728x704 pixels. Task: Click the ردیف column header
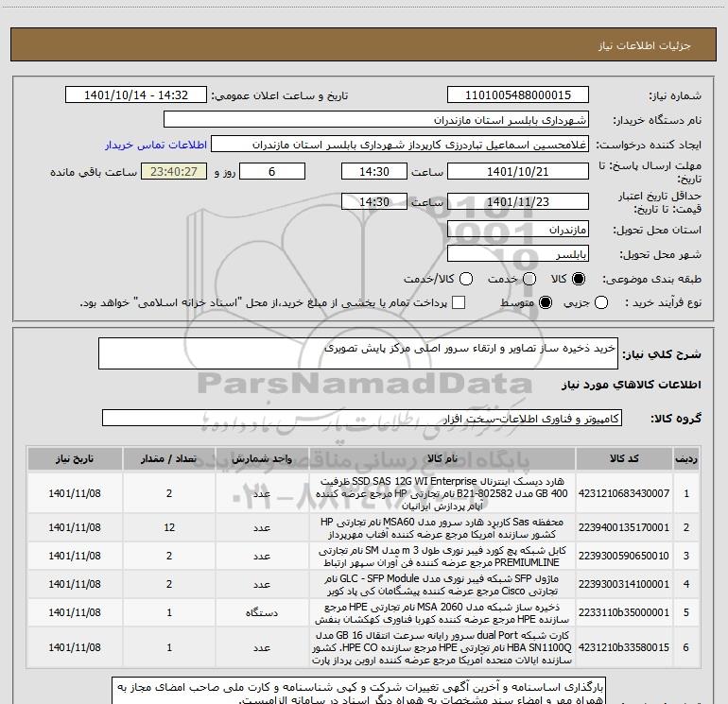(x=686, y=459)
